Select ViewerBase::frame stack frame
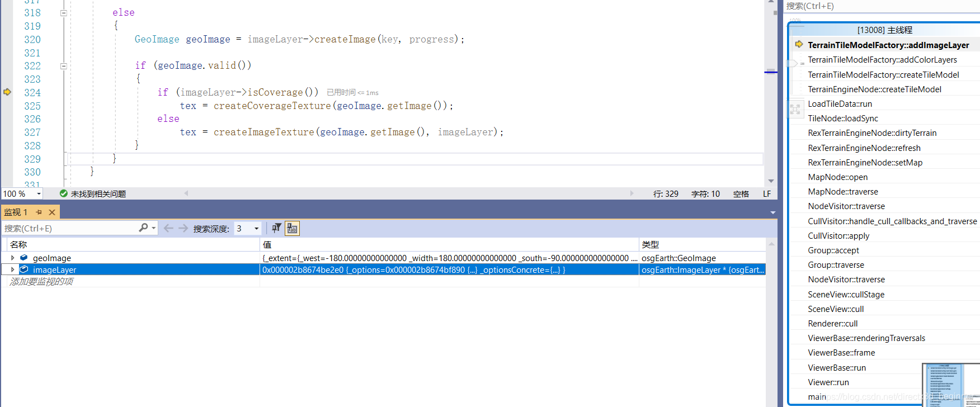 coord(841,353)
